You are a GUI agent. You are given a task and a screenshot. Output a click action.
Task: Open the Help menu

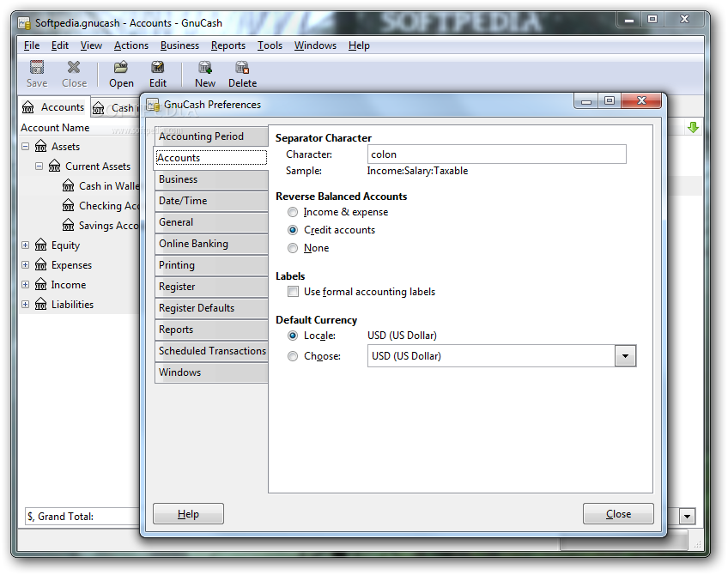359,45
